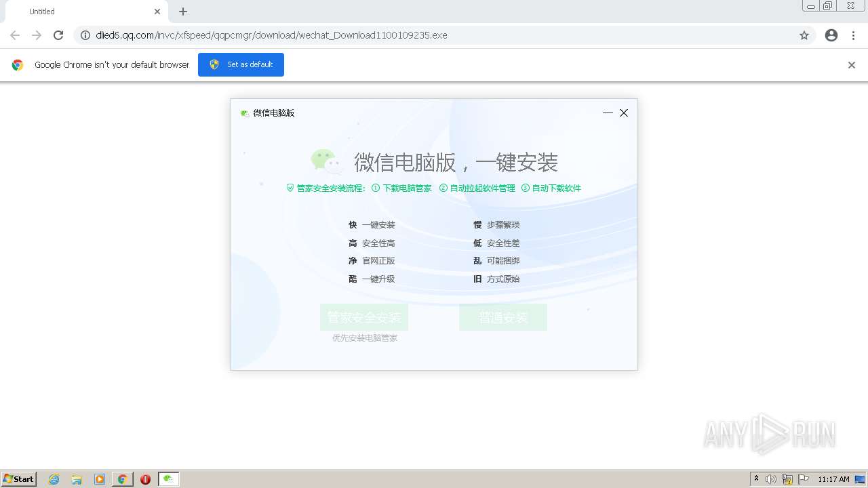The width and height of the screenshot is (868, 488).
Task: Bookmark this page with the star icon
Action: click(804, 35)
